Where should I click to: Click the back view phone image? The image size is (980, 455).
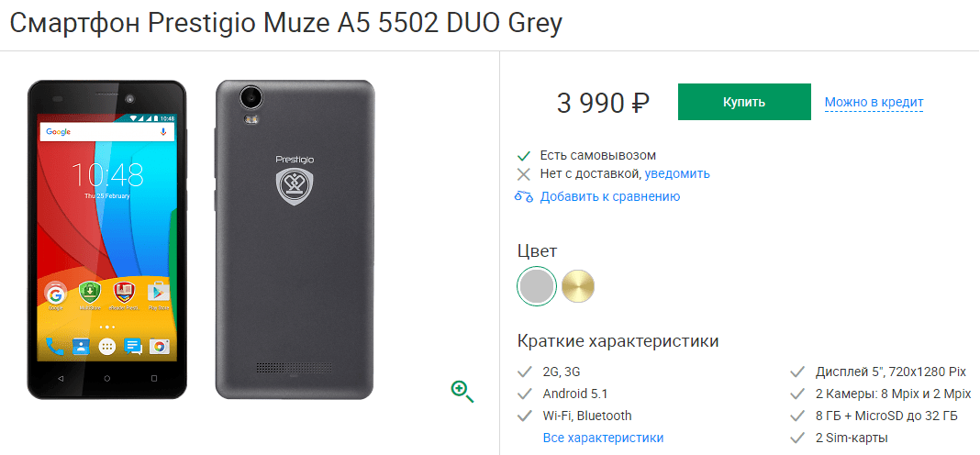click(295, 239)
